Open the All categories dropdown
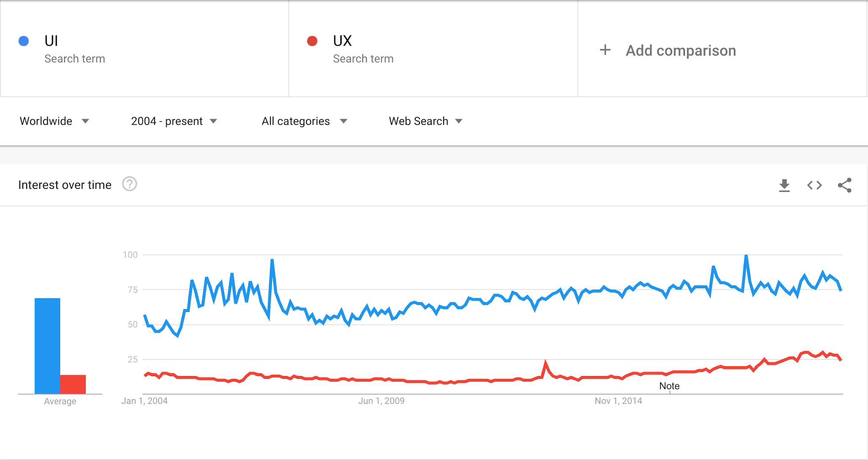This screenshot has width=868, height=460. point(304,121)
